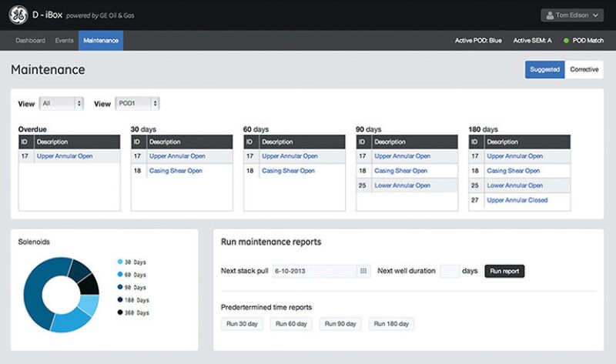Open Upper Annular Closed link in 180 days
This screenshot has width=616, height=364.
point(517,200)
